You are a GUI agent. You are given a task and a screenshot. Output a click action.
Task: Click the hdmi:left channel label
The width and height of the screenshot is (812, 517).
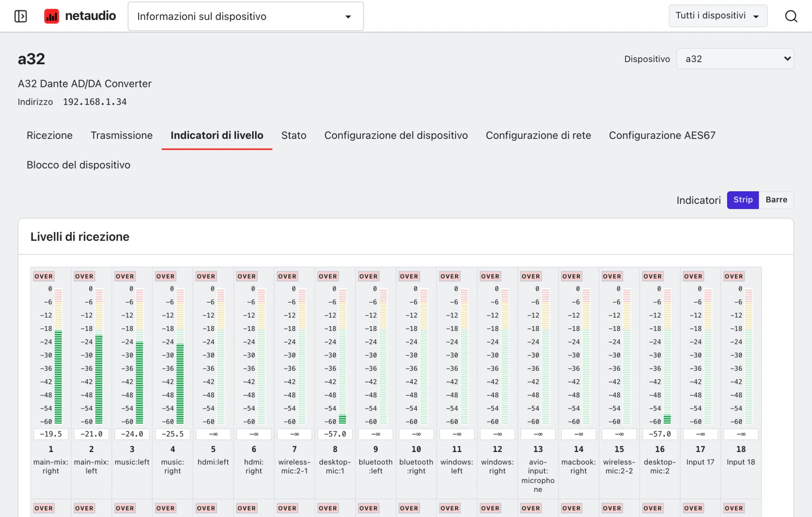click(x=213, y=462)
